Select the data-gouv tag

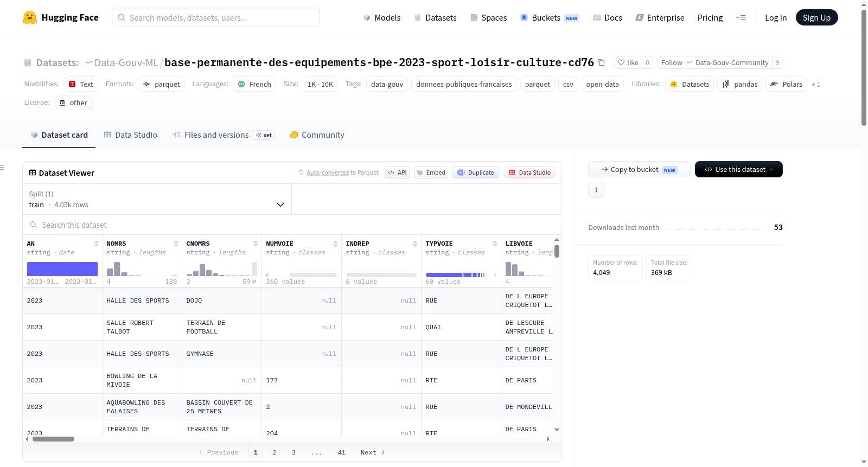click(387, 84)
